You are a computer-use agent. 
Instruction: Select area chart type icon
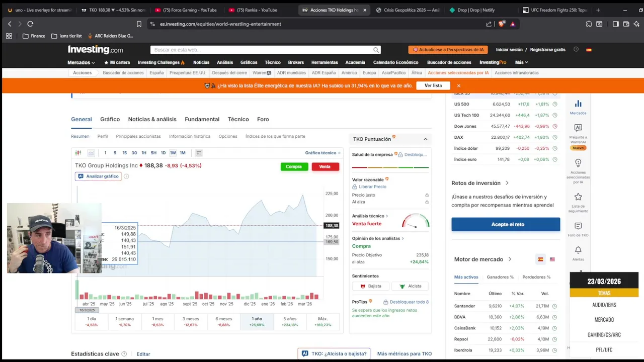(x=91, y=153)
